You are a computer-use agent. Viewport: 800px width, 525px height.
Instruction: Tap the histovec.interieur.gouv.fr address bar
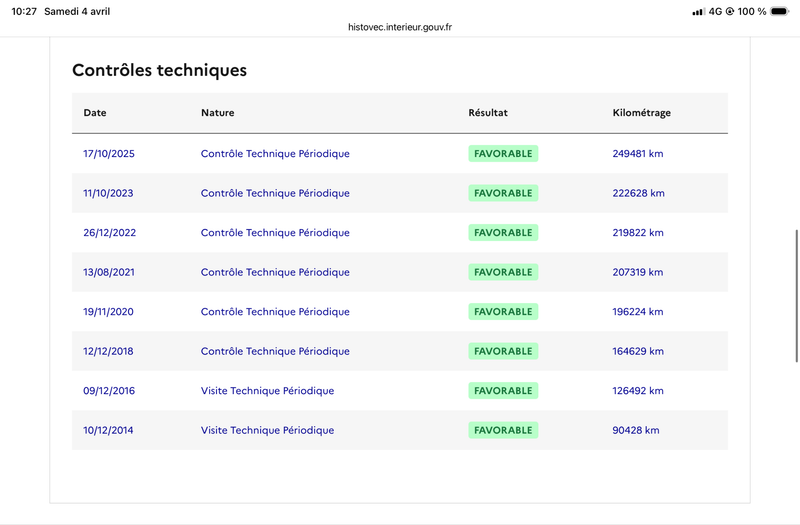click(400, 27)
